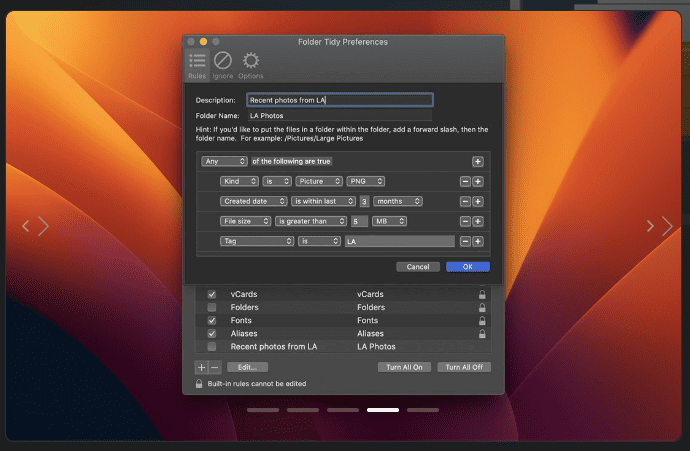
Task: Open the PNG format dropdown
Action: point(366,181)
